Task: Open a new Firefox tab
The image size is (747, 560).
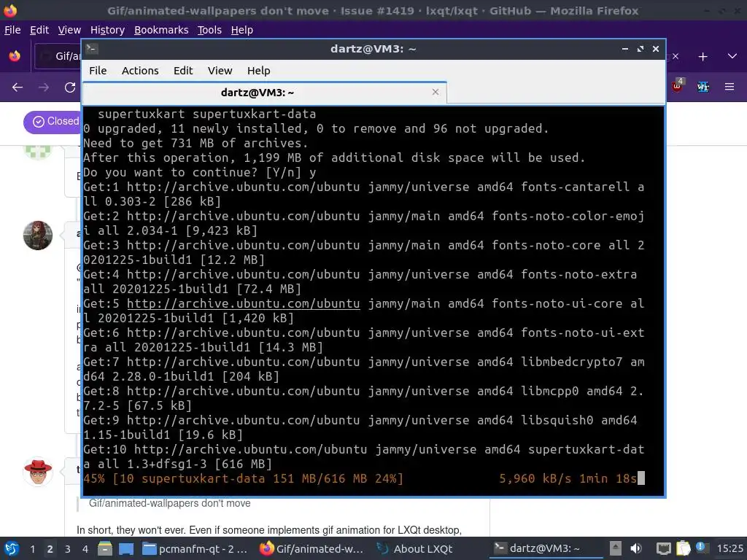Action: (703, 57)
